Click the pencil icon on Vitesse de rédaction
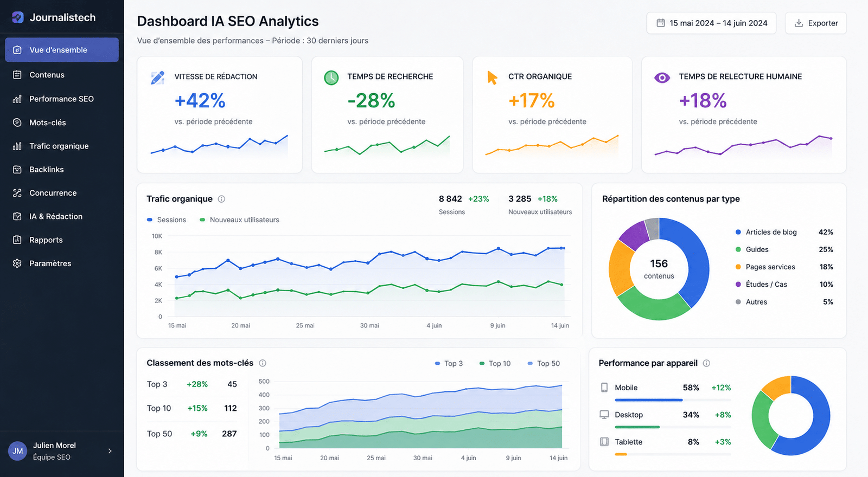This screenshot has width=868, height=477. (158, 78)
